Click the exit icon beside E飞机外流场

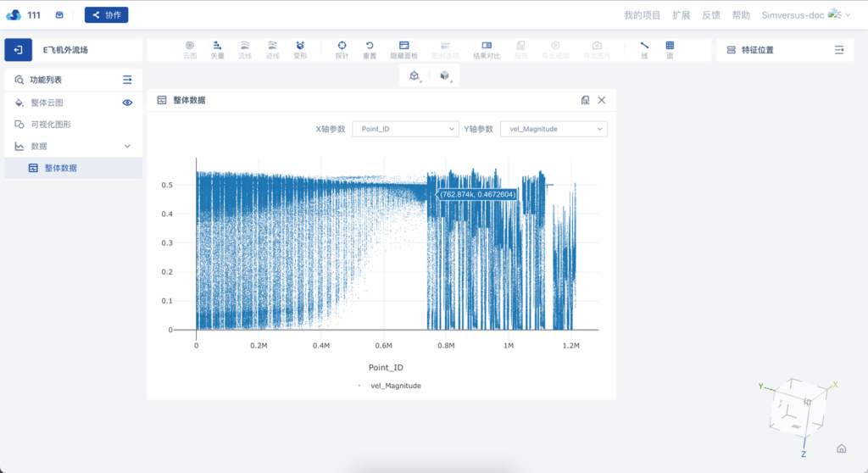[x=18, y=50]
